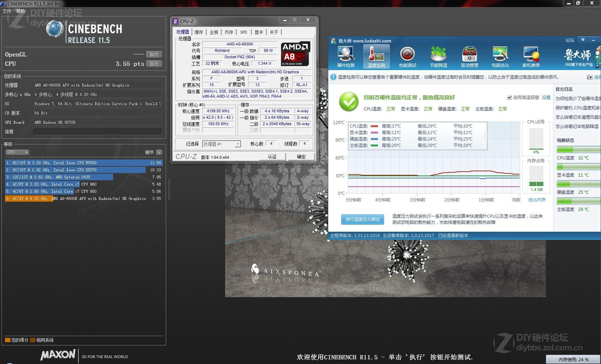Click the 1.344 V core voltage value
This screenshot has height=364, width=601.
click(264, 63)
